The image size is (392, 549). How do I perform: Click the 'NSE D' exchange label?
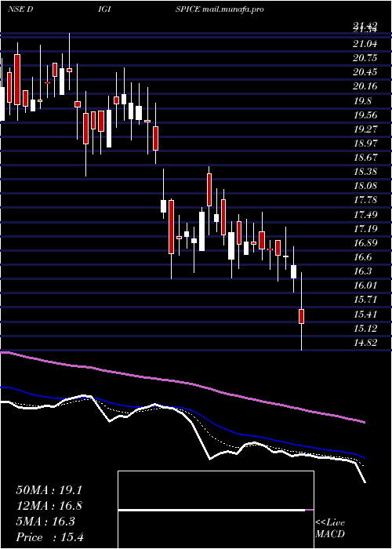point(20,9)
